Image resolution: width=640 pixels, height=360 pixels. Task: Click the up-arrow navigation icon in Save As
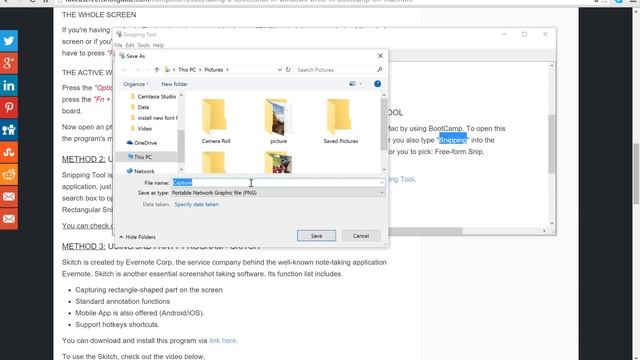point(157,70)
